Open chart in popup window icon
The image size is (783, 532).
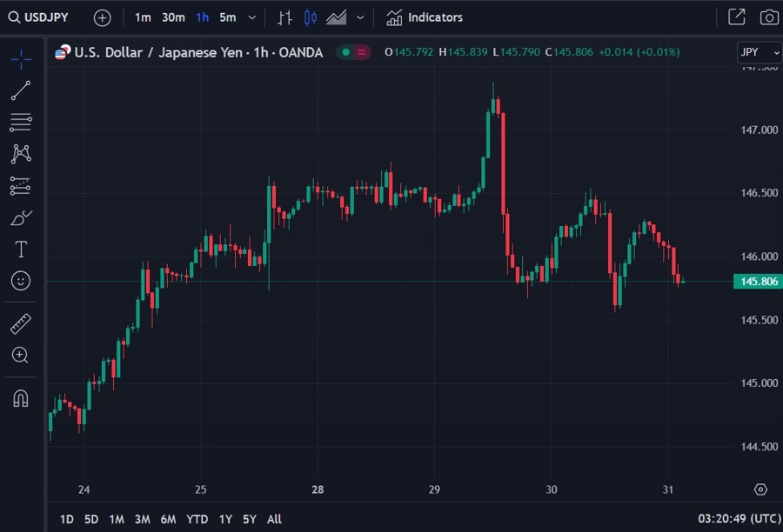click(x=737, y=17)
